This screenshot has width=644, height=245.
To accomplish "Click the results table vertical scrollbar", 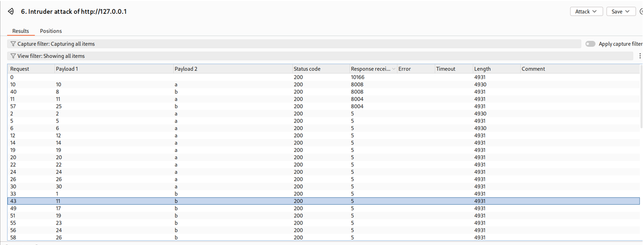I will pyautogui.click(x=641, y=142).
